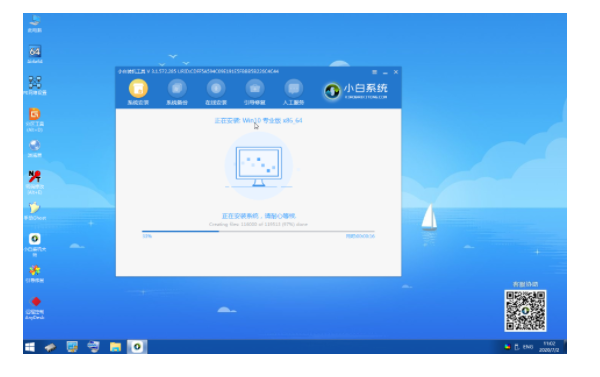Click the 'Creating files' status line
600x377 pixels.
click(258, 224)
